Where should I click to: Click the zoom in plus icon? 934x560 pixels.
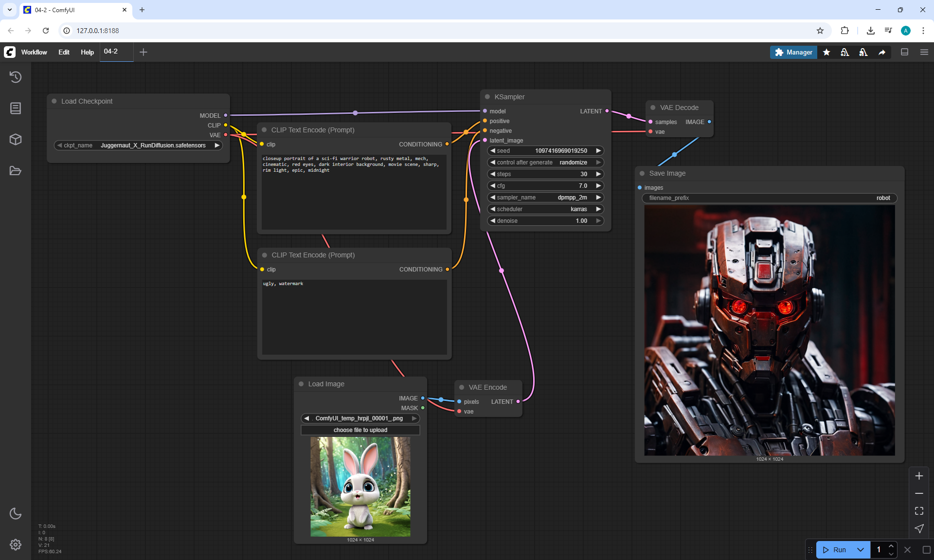(x=919, y=476)
